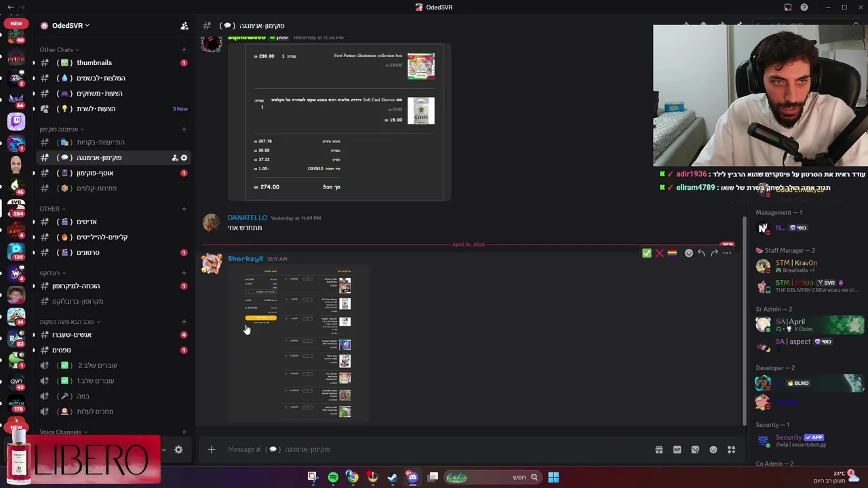Open the sticker picker icon
Image resolution: width=868 pixels, height=488 pixels.
[695, 449]
